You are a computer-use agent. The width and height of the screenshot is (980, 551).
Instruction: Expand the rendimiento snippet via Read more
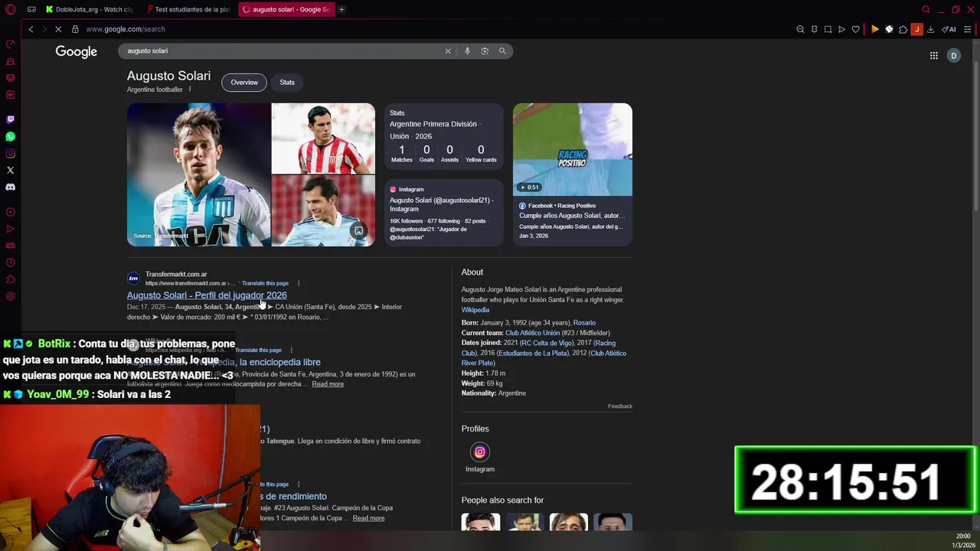point(368,518)
